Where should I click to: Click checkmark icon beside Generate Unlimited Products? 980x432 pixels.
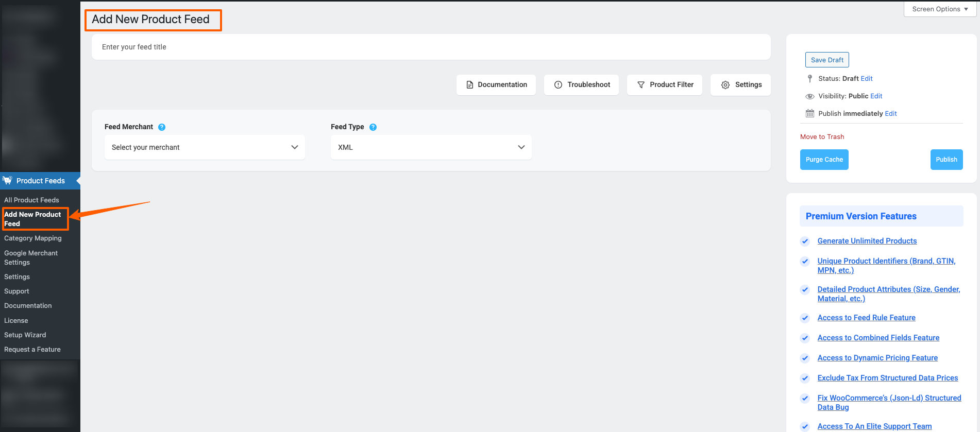[x=805, y=241]
